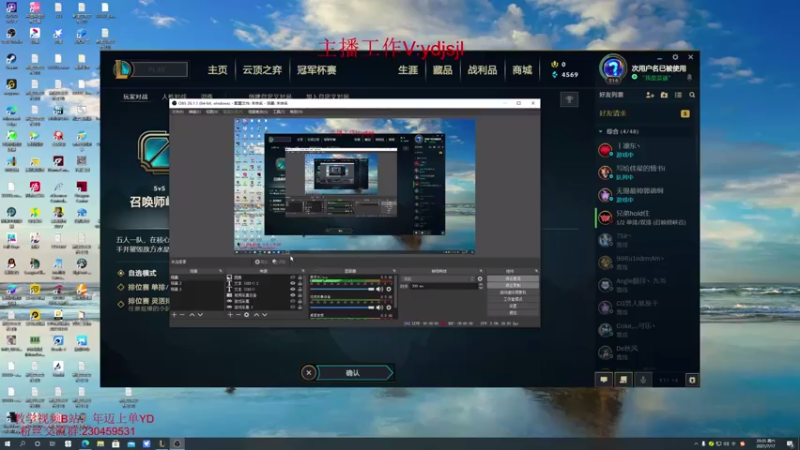Click transition duration input field in OBS
This screenshot has width=800, height=450.
pyautogui.click(x=443, y=286)
